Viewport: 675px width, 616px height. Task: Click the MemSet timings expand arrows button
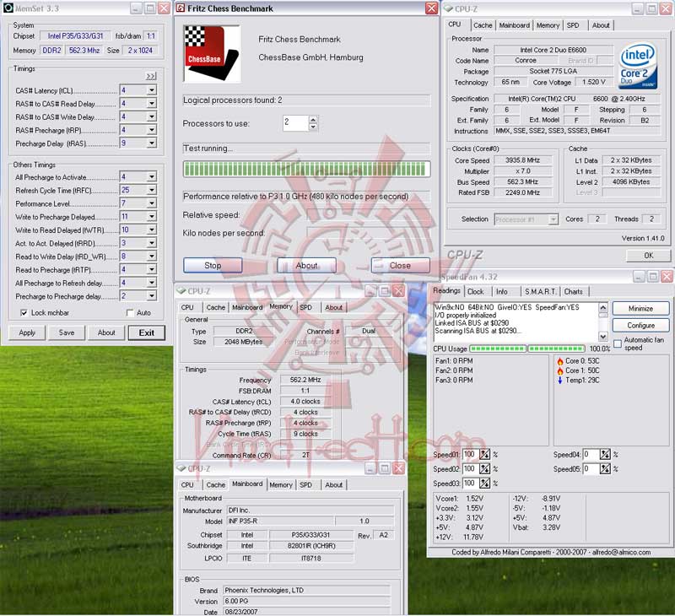tap(150, 76)
